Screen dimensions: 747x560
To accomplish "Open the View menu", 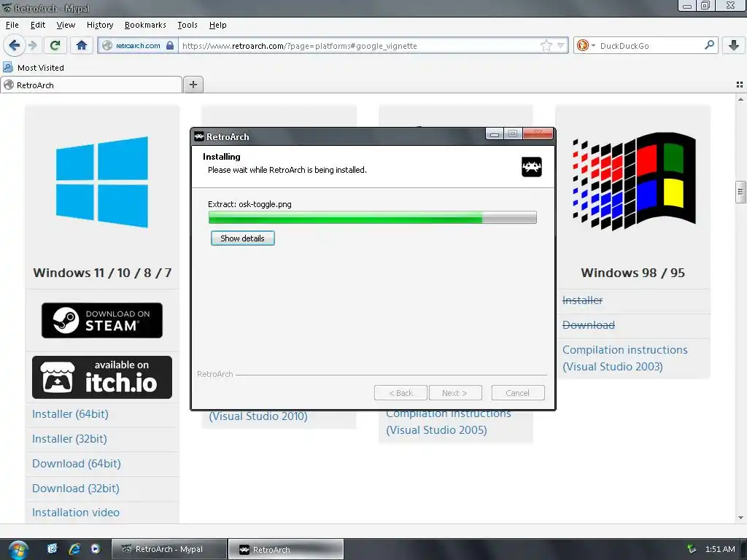I will click(x=66, y=25).
